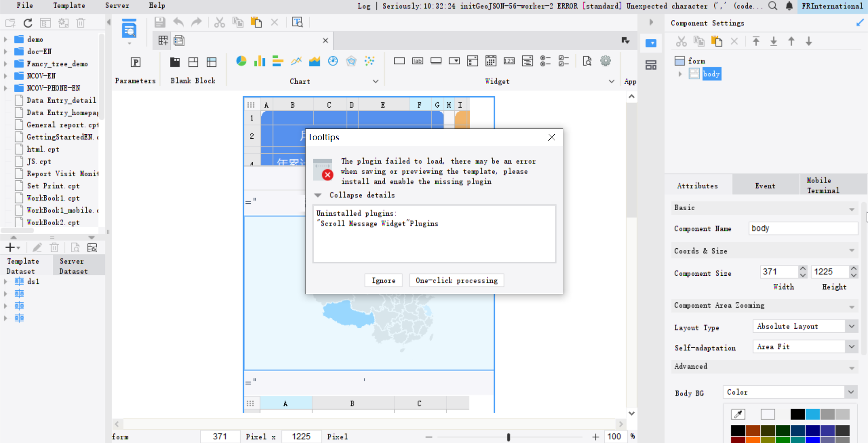The width and height of the screenshot is (868, 443).
Task: Increase component width stepper
Action: coord(803,269)
